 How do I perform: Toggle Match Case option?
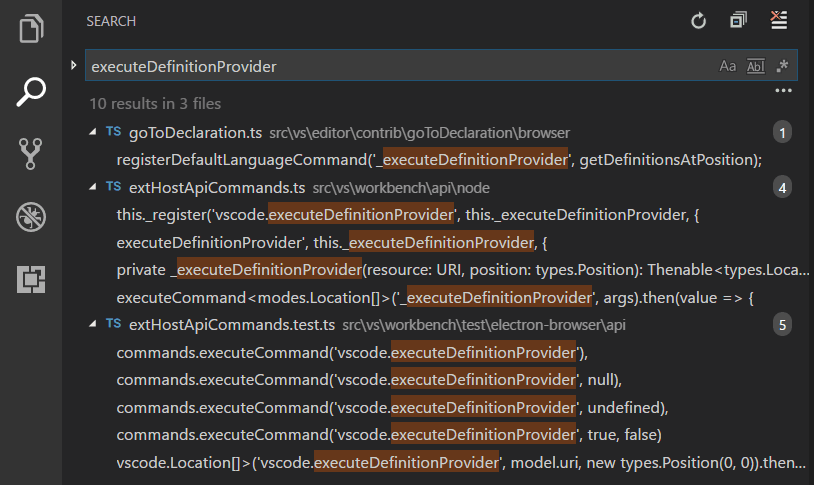click(x=728, y=67)
